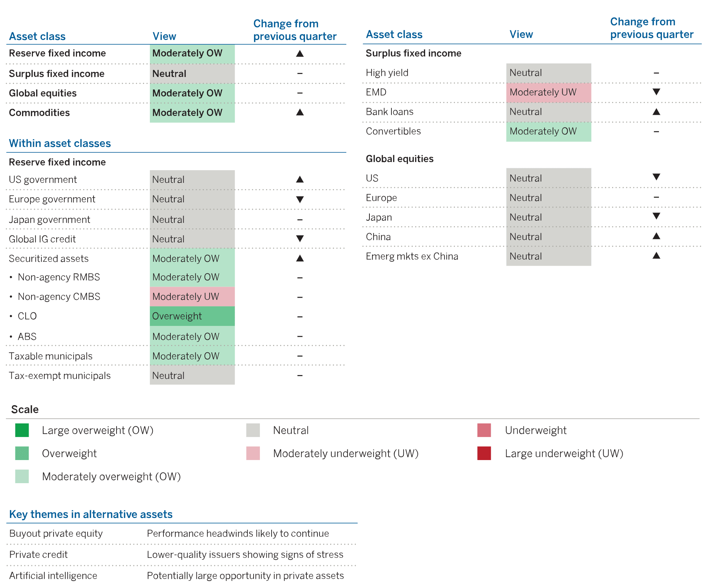The image size is (711, 588).
Task: Click the down arrow for Global IG credit
Action: tap(300, 239)
